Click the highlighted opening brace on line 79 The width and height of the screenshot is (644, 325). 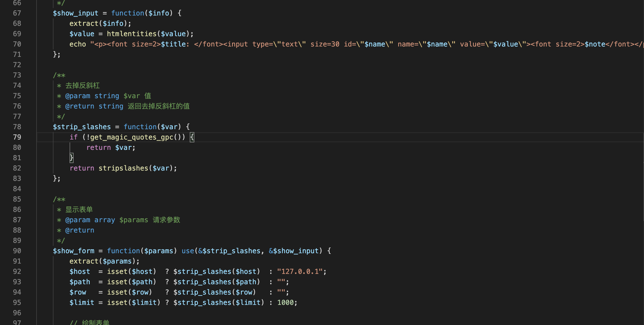[192, 137]
